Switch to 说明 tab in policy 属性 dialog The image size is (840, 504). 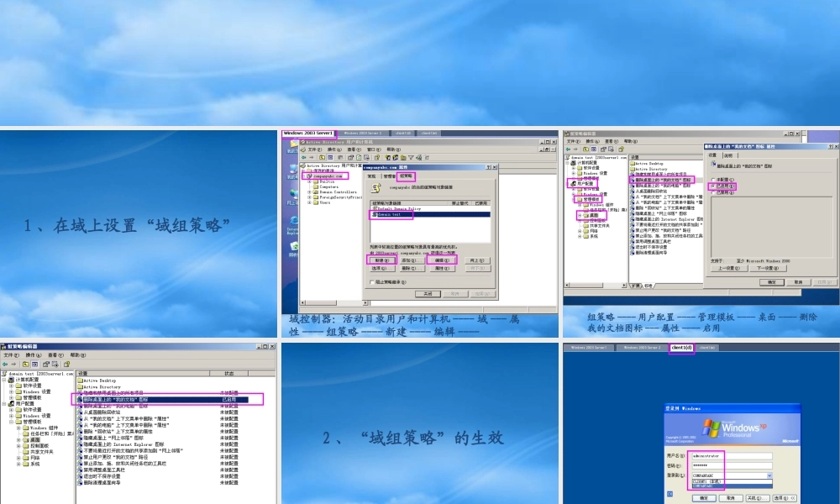click(728, 155)
